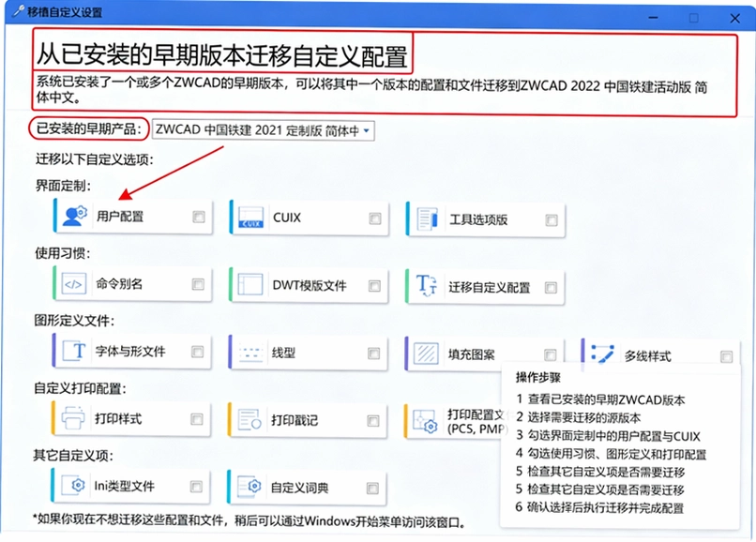Click the DWT模版文件 template icon

click(x=250, y=284)
